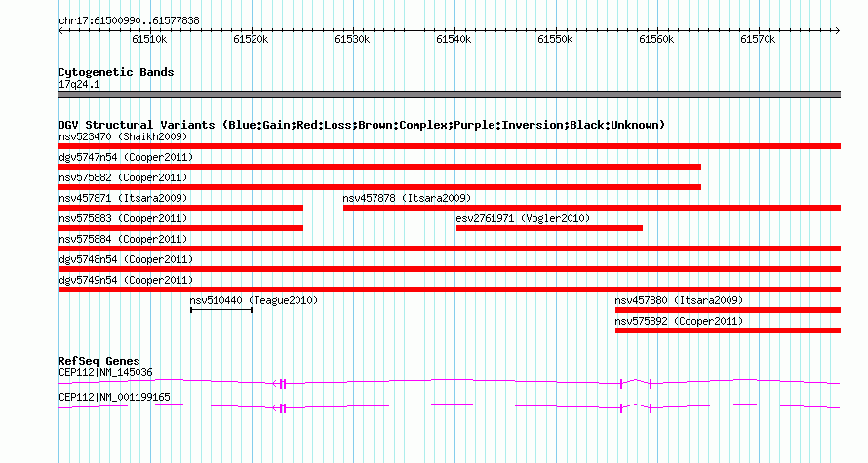The height and width of the screenshot is (463, 868).
Task: Click the esv2761971 (Vogler2010) variant label
Action: 523,218
